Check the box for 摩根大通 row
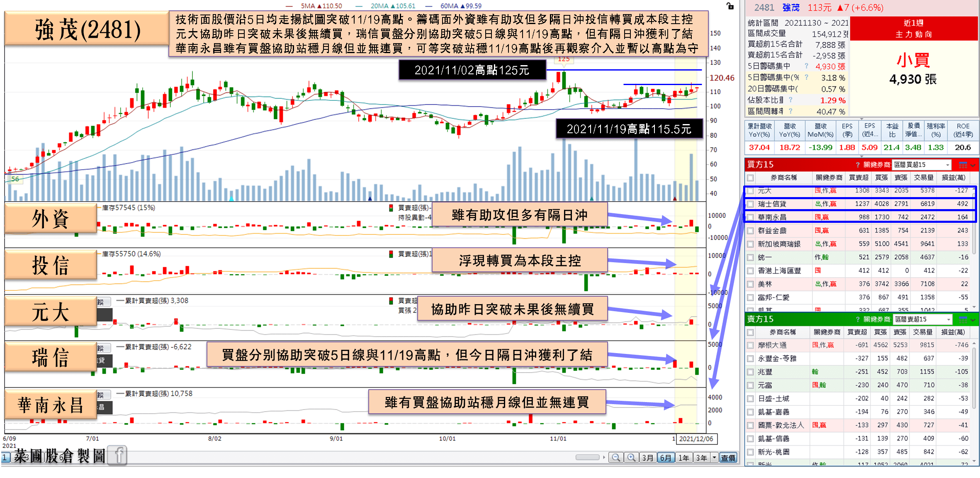Viewport: 980px width, 478px height. click(750, 345)
